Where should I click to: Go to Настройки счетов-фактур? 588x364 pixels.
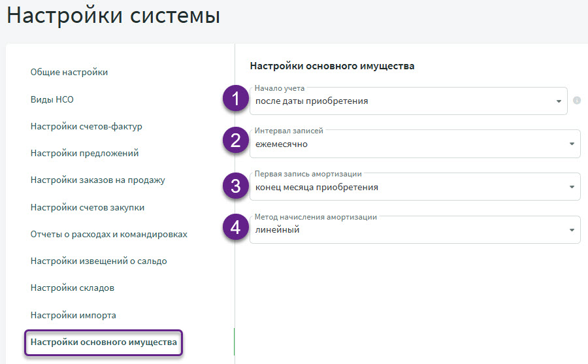pyautogui.click(x=86, y=126)
